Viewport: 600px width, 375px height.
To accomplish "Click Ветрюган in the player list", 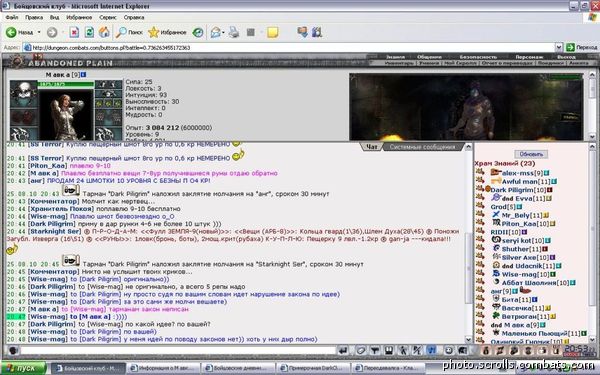I will 520,316.
